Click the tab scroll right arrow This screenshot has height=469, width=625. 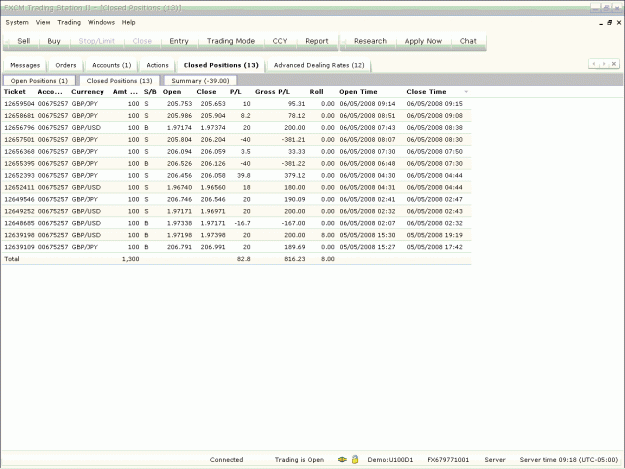pyautogui.click(x=604, y=64)
